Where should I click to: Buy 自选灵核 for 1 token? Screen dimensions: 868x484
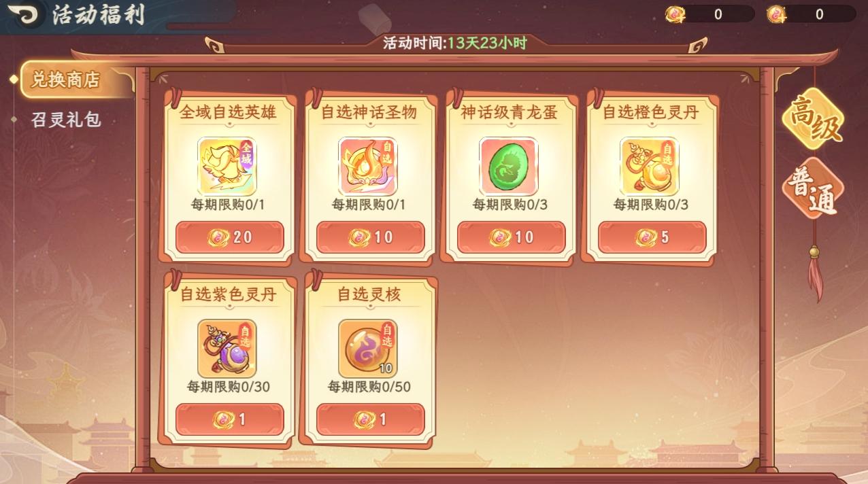click(371, 419)
